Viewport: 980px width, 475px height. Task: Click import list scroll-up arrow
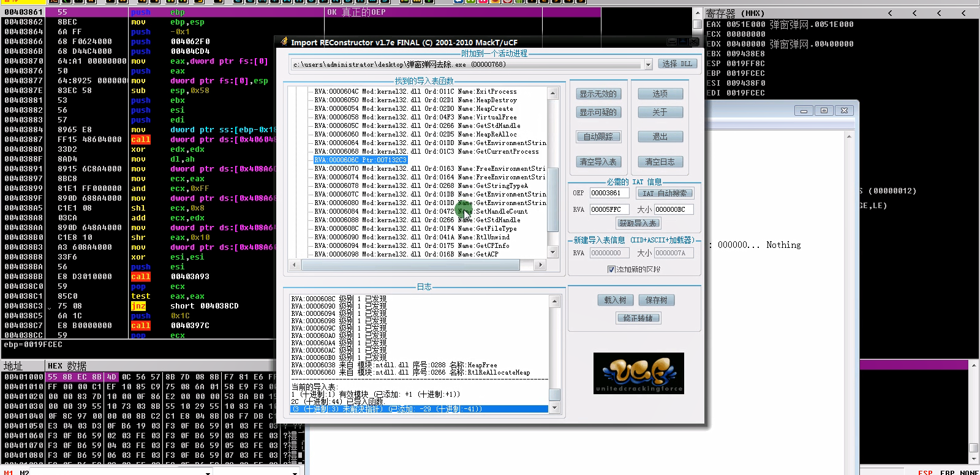point(552,94)
